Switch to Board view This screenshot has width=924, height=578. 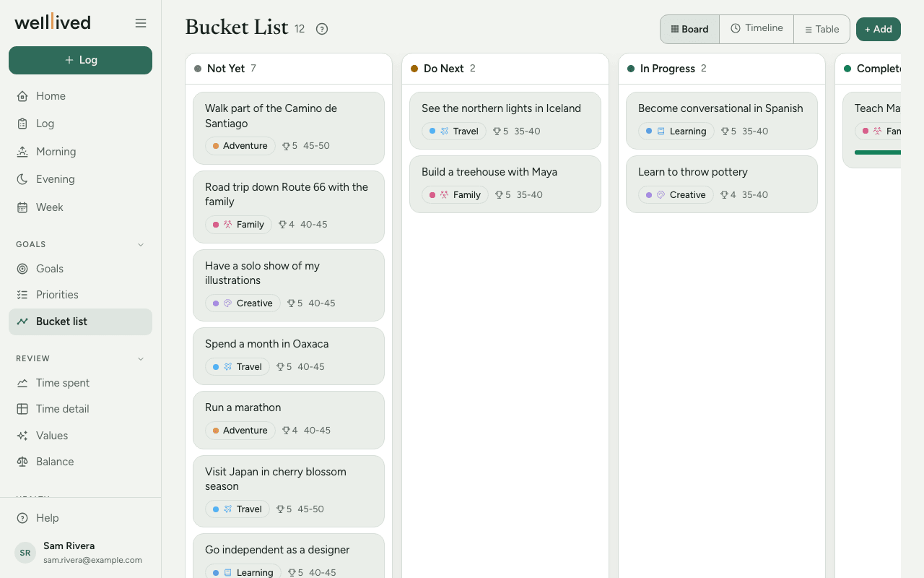pos(689,29)
